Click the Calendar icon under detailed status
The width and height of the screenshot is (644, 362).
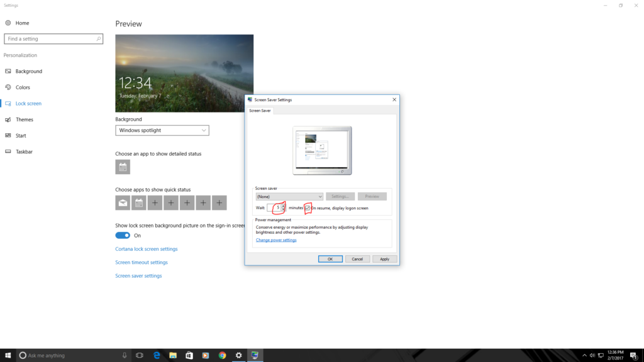pyautogui.click(x=123, y=167)
